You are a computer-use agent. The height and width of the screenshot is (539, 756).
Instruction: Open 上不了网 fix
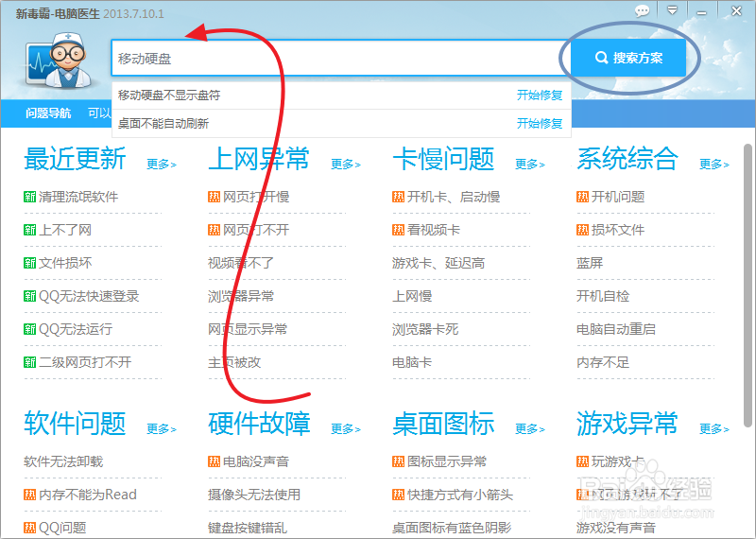[65, 230]
